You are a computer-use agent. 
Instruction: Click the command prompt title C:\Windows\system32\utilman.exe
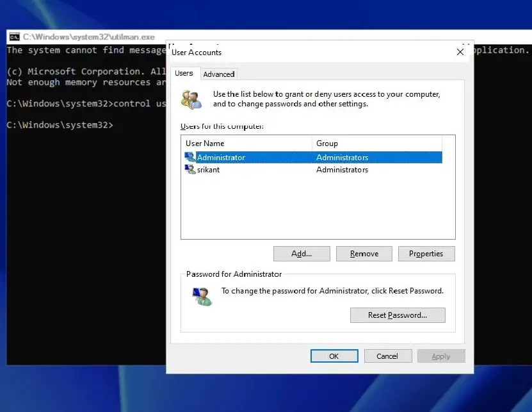[89, 37]
